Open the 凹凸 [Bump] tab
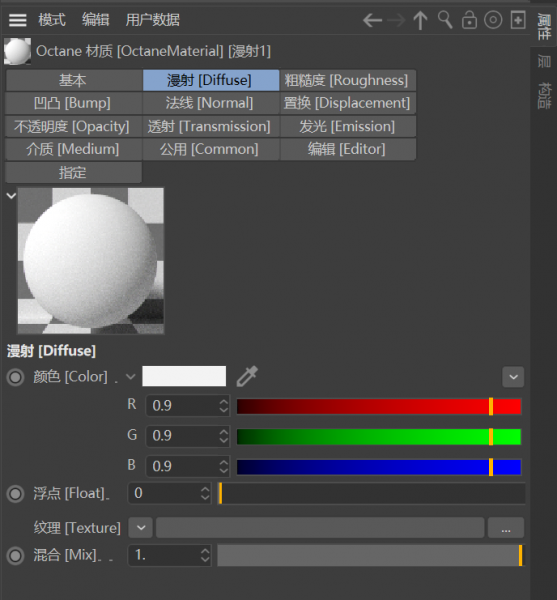This screenshot has width=557, height=600. pyautogui.click(x=73, y=103)
